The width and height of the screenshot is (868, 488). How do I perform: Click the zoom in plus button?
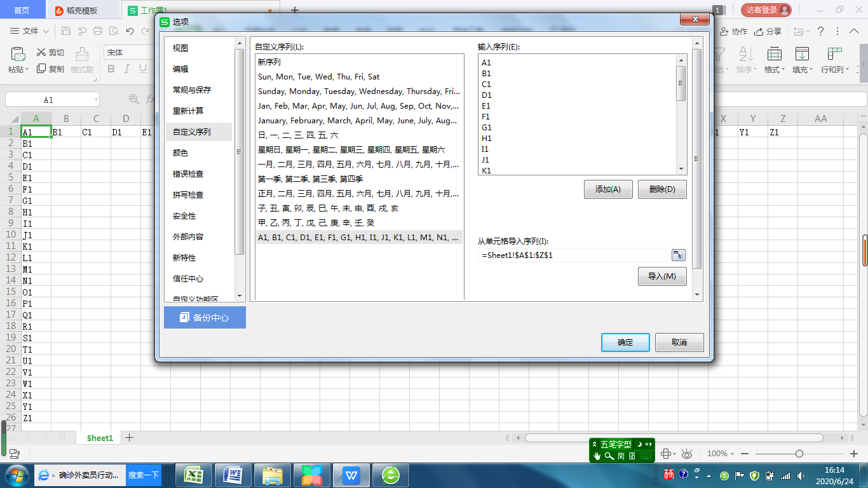pos(854,454)
